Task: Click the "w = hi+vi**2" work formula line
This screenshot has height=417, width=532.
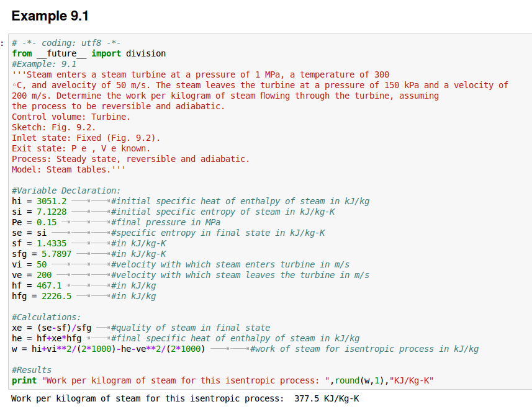Action: click(x=109, y=349)
